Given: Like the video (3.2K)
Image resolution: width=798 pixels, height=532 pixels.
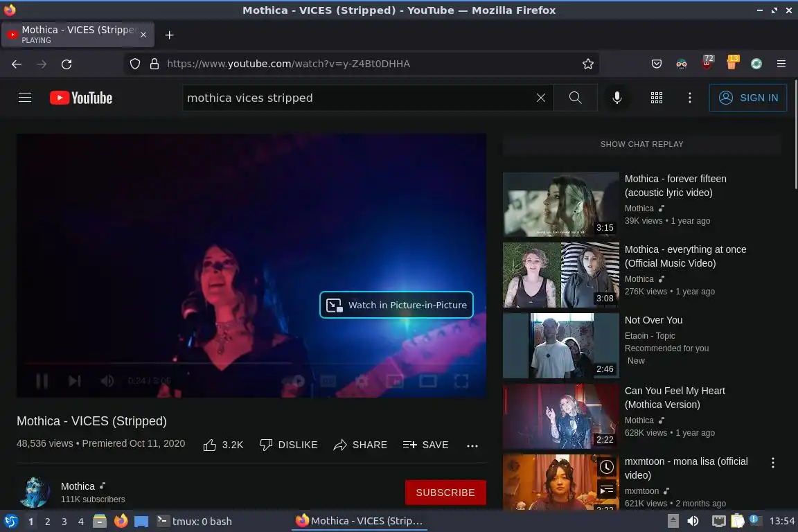Looking at the screenshot, I should tap(224, 445).
